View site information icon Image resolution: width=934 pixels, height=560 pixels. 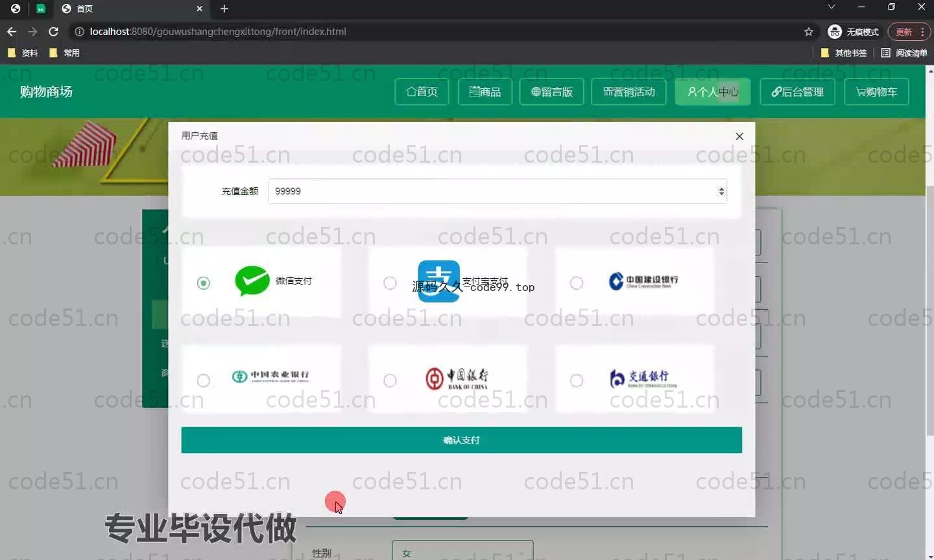click(79, 31)
